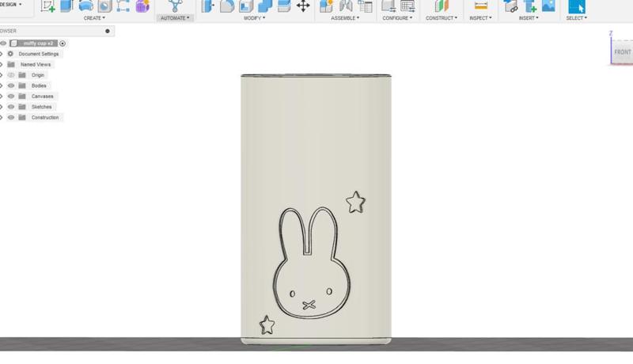Click the lower star engraving on cup

click(267, 325)
